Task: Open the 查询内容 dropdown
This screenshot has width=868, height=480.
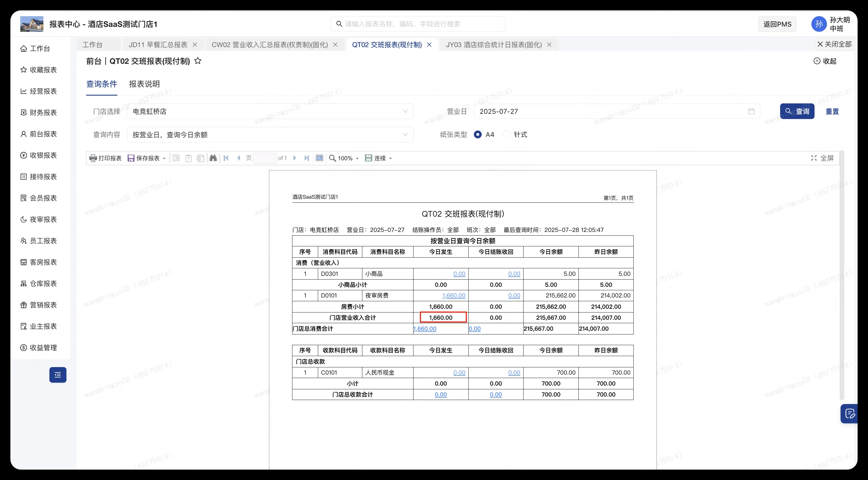Action: (270, 135)
